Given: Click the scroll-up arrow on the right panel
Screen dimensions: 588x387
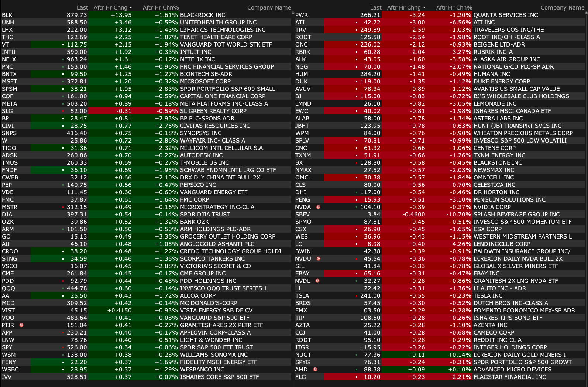Looking at the screenshot, I should 586,13.
